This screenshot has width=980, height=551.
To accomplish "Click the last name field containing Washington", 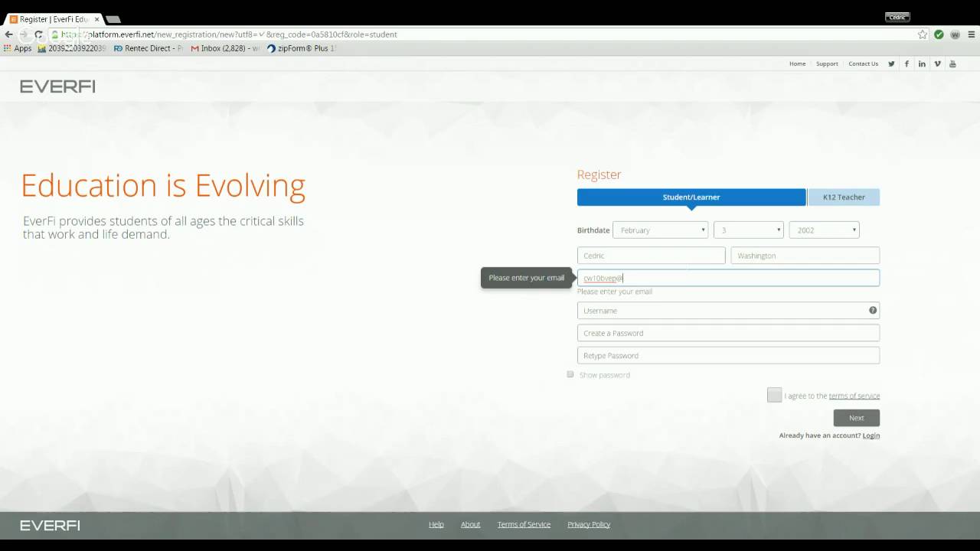I will coord(805,256).
